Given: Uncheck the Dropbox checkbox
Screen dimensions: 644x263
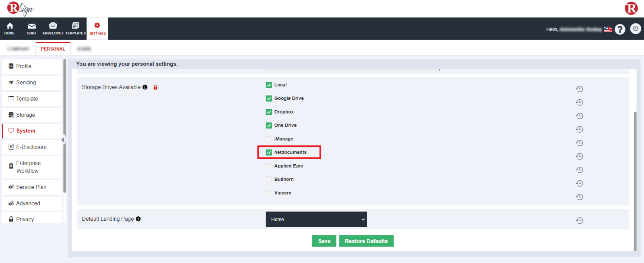Looking at the screenshot, I should (x=269, y=112).
